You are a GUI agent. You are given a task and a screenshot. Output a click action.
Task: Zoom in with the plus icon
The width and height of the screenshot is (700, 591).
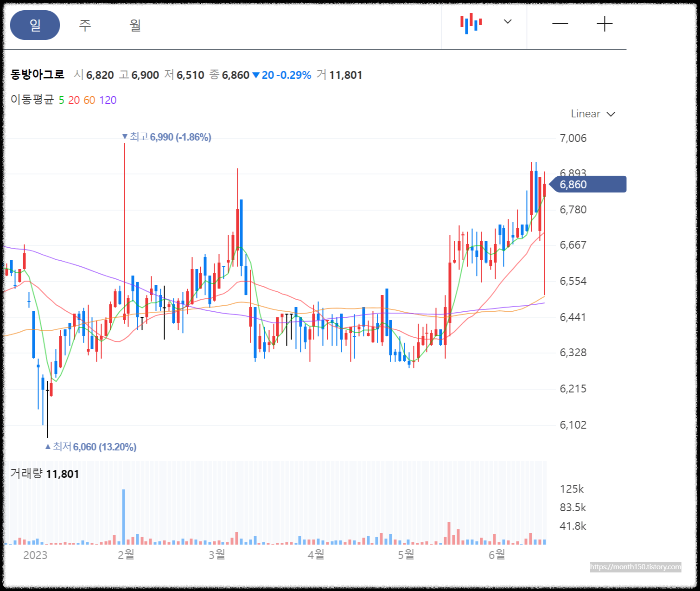(605, 24)
